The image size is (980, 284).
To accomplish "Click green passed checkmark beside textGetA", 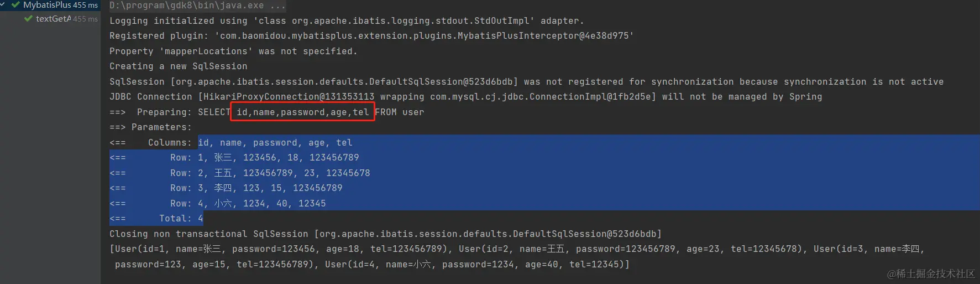I will tap(28, 19).
